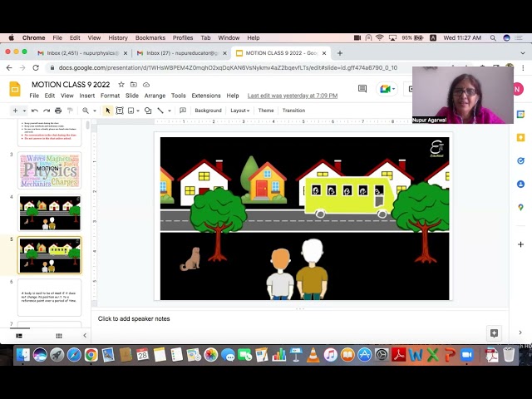Select the shape tool
This screenshot has height=399, width=532.
[148, 111]
